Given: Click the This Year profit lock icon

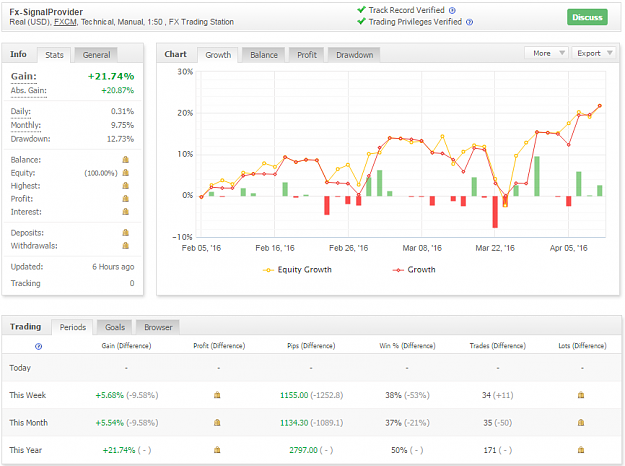Looking at the screenshot, I should pos(217,450).
